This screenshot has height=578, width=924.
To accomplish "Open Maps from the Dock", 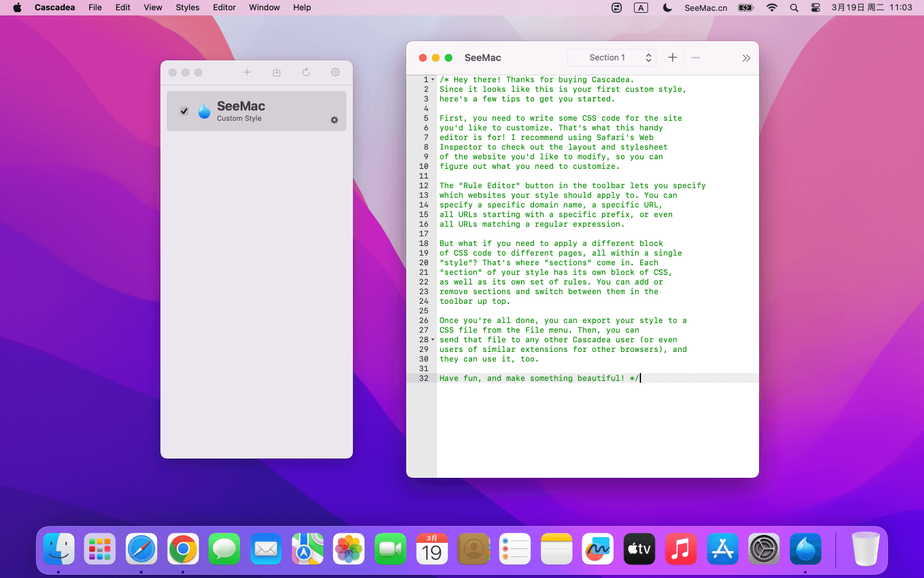I will [x=307, y=549].
